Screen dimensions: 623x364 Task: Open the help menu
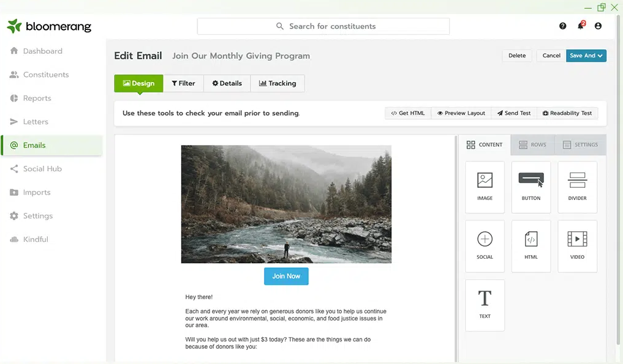click(562, 26)
